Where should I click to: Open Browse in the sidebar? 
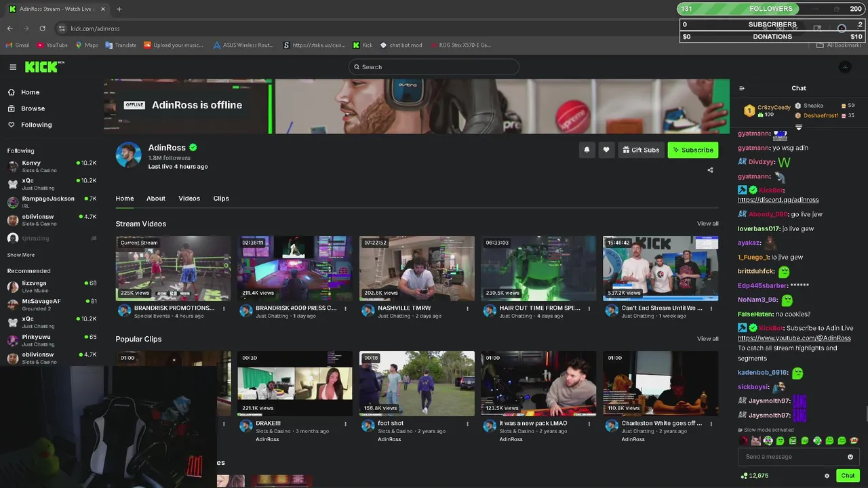[x=33, y=108]
